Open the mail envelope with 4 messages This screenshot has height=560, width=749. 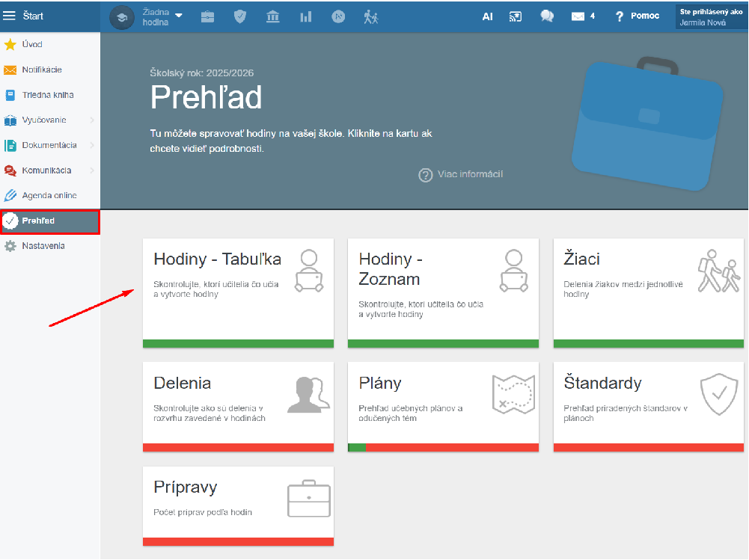[582, 16]
